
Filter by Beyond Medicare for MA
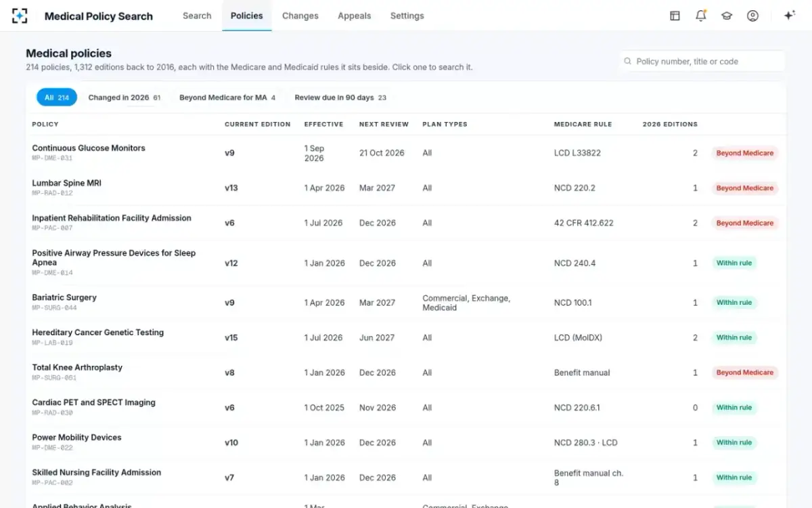tap(227, 98)
